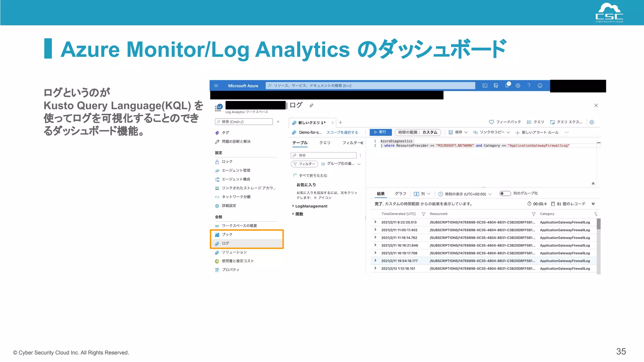The image size is (644, 362).
Task: Expand row 2021/2/11 8:22:20.513
Action: [375, 222]
